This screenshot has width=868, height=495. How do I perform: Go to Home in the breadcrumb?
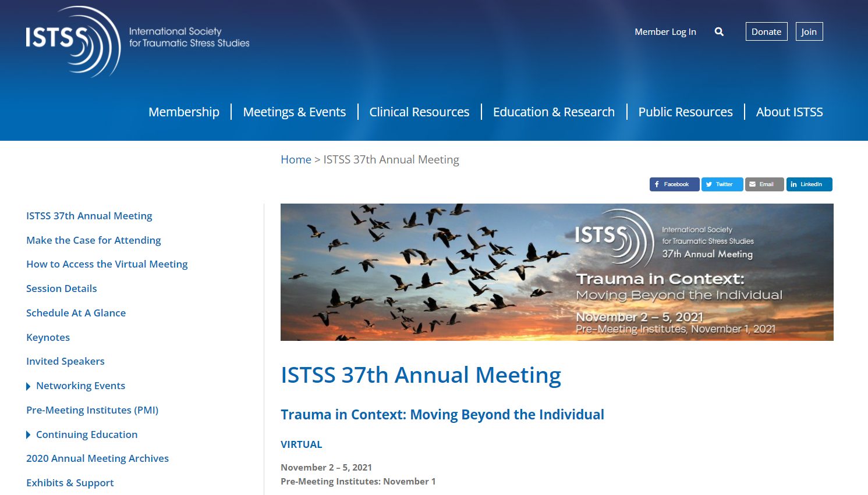[296, 159]
